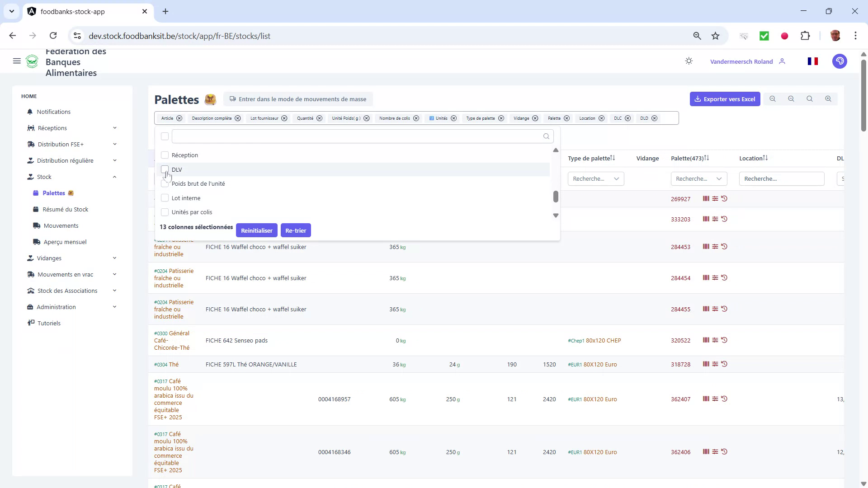Click the barcode icon on palette 269927 row

click(706, 199)
